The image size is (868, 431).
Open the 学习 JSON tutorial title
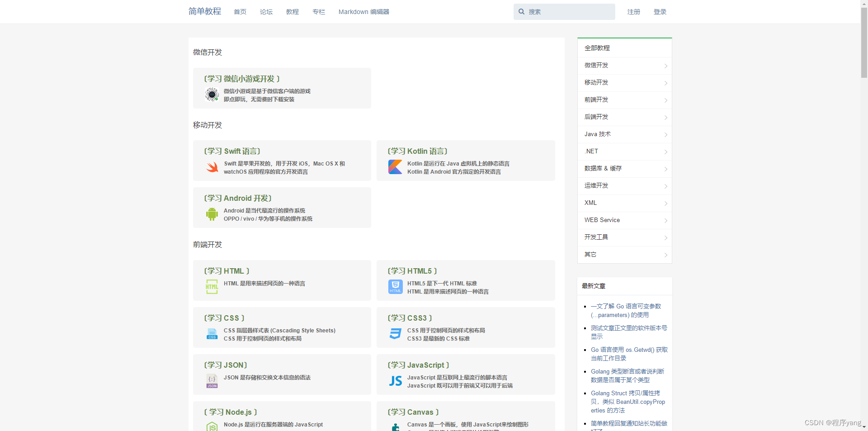[x=226, y=365]
